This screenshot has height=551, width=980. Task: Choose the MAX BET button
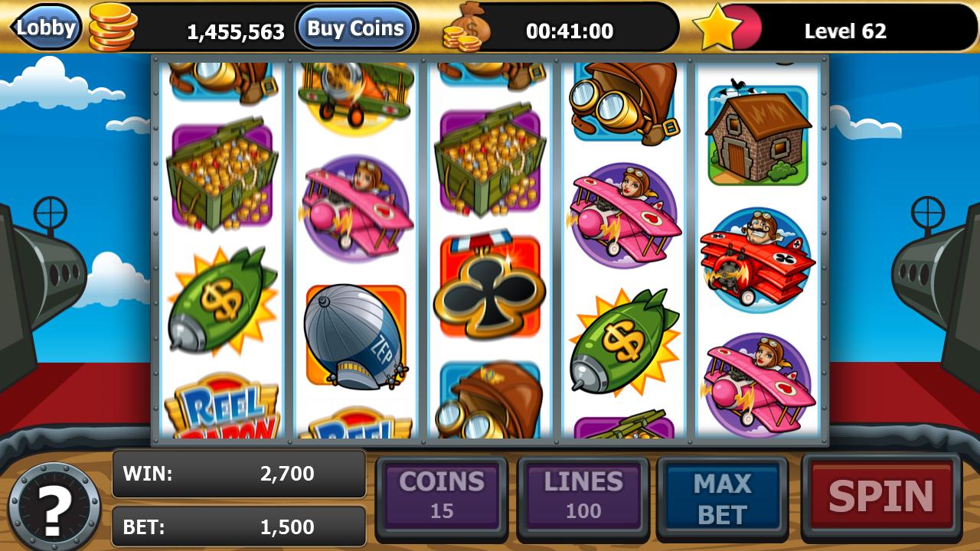pos(722,498)
